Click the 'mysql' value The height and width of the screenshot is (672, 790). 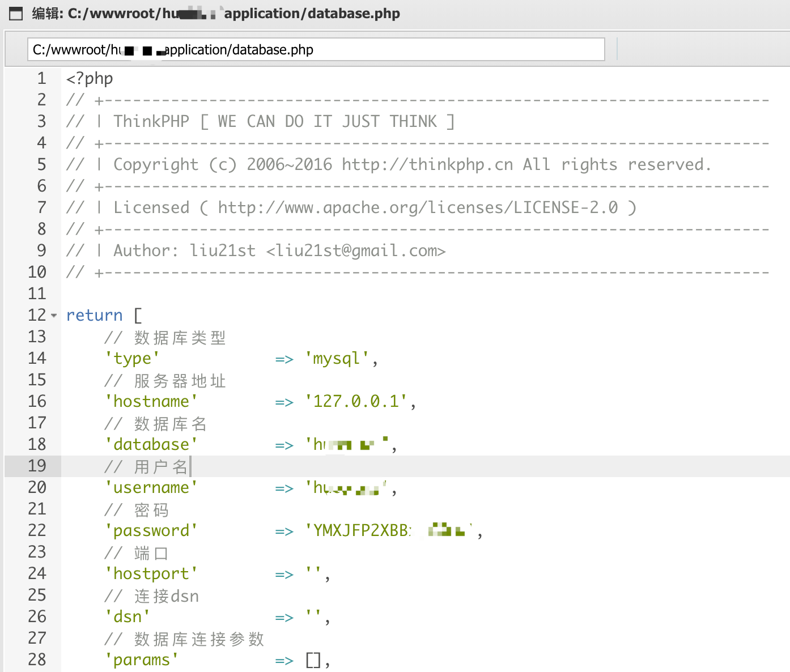pyautogui.click(x=337, y=358)
